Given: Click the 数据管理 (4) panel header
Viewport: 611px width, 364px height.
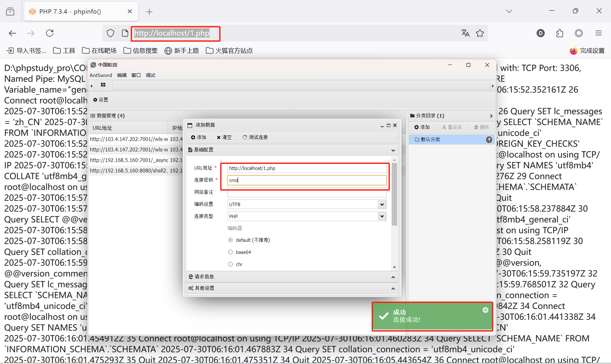Looking at the screenshot, I should 247,115.
